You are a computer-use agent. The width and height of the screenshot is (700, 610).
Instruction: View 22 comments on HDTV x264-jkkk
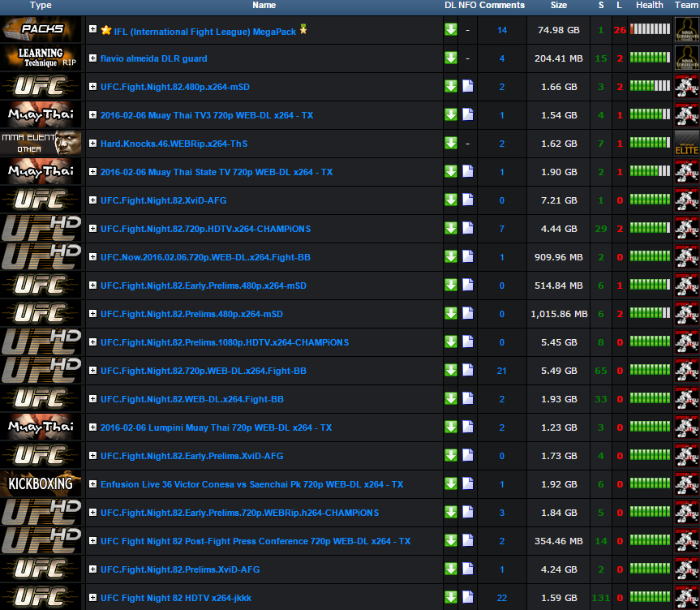click(502, 598)
